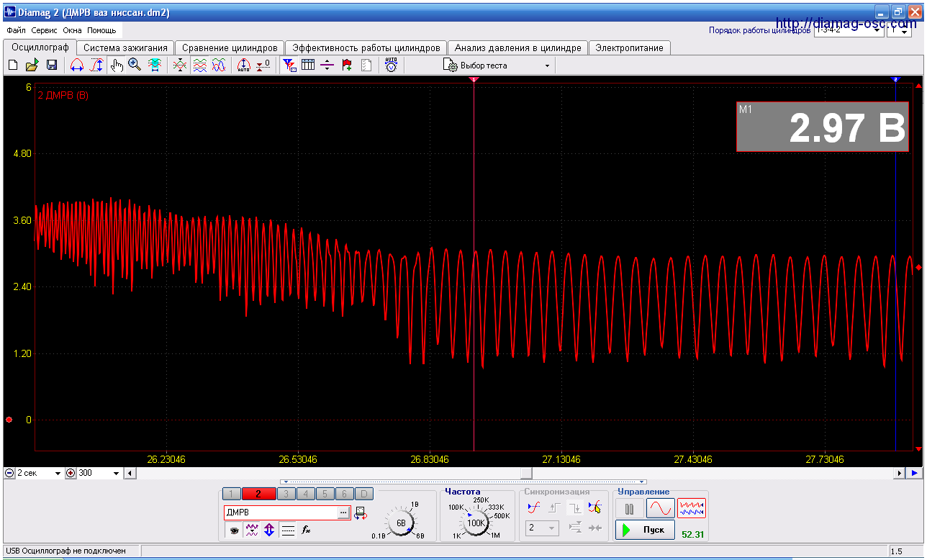Open an oscillogram file from disk
927x560 pixels.
coord(32,66)
